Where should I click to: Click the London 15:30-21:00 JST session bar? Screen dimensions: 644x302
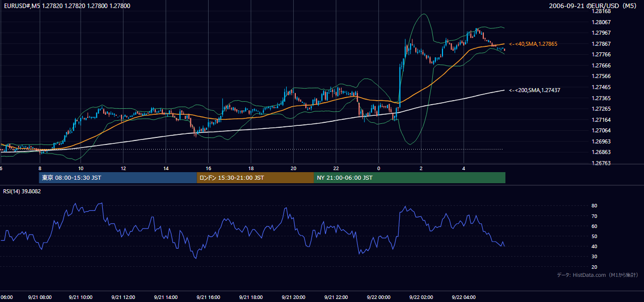(255, 178)
